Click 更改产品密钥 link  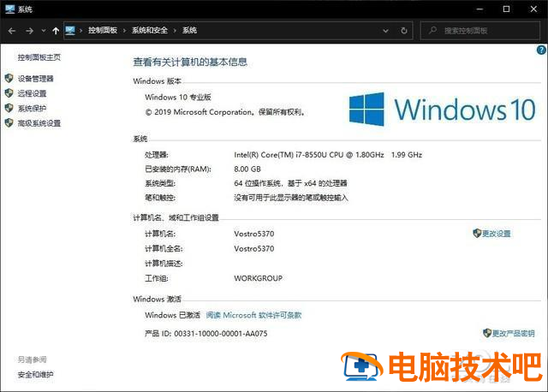pyautogui.click(x=514, y=333)
